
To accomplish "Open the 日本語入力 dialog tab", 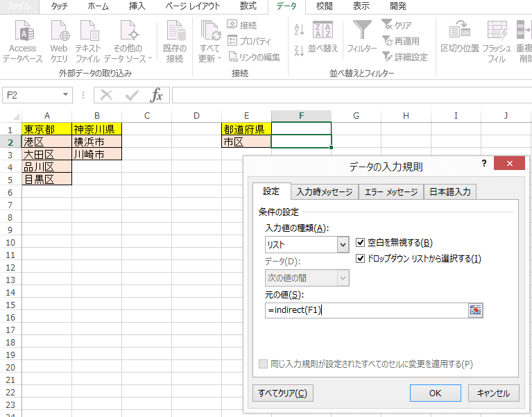I will [x=450, y=192].
